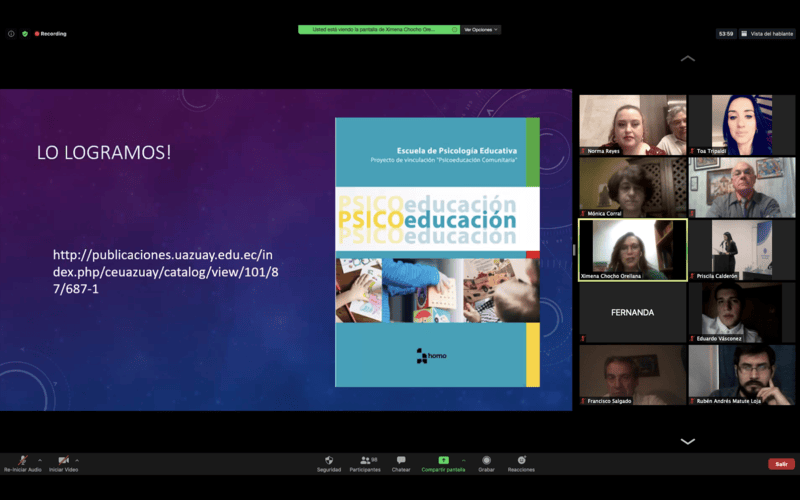Expand the share screen options caret
The height and width of the screenshot is (500, 800).
point(463,460)
